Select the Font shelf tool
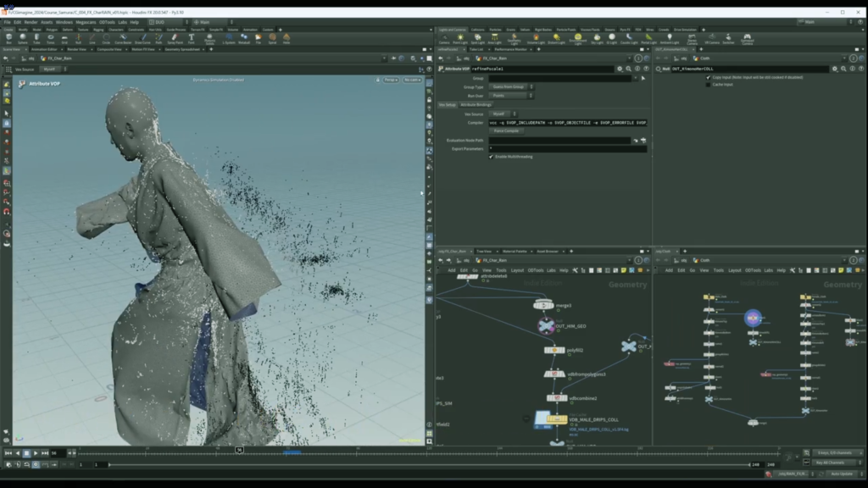Screen dimensions: 868x488 (x=191, y=38)
